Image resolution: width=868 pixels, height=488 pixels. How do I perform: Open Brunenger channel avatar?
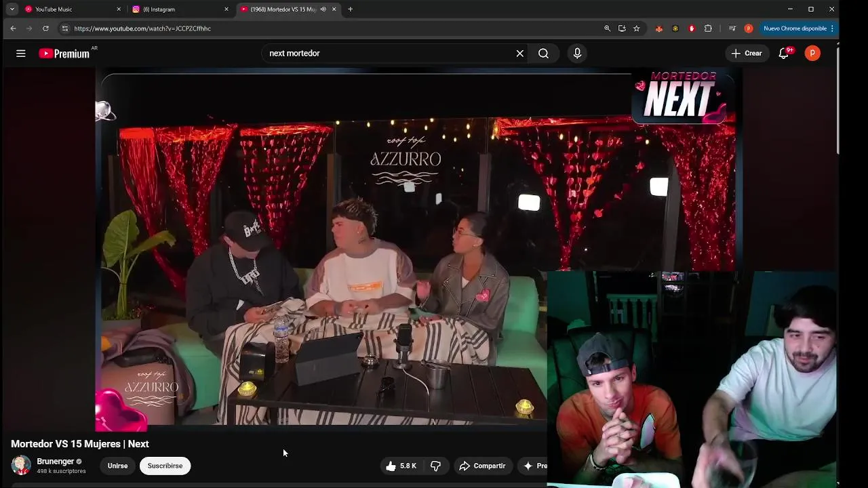21,466
